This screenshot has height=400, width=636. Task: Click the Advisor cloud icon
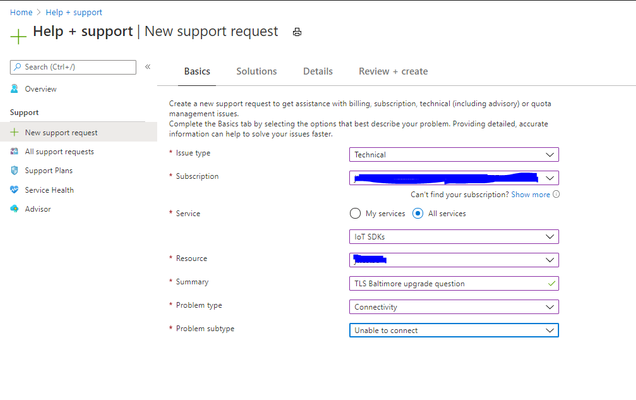coord(15,209)
